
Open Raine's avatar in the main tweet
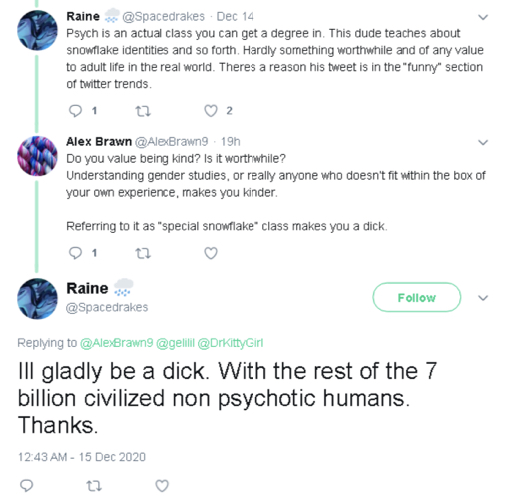tap(37, 299)
